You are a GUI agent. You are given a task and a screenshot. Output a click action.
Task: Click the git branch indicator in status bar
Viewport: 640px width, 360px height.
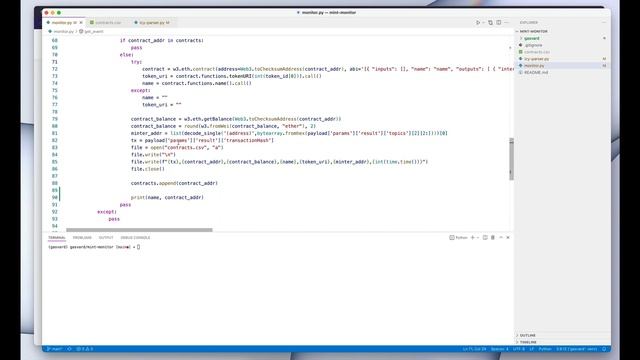[x=55, y=349]
